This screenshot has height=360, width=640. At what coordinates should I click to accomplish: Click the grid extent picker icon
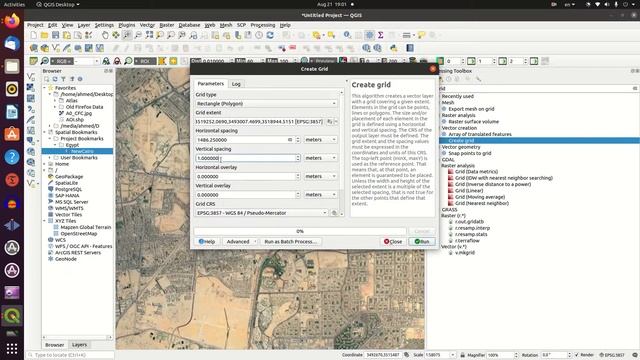[x=329, y=122]
